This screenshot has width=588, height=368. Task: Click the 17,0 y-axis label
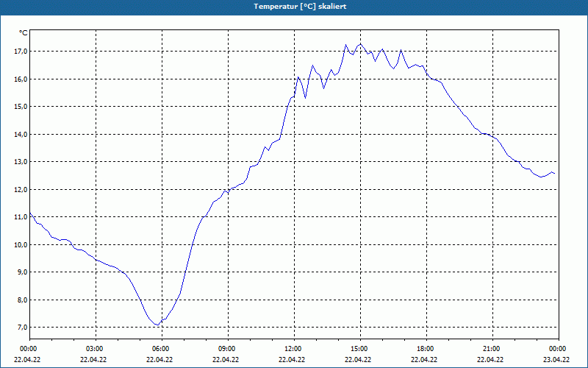21,51
